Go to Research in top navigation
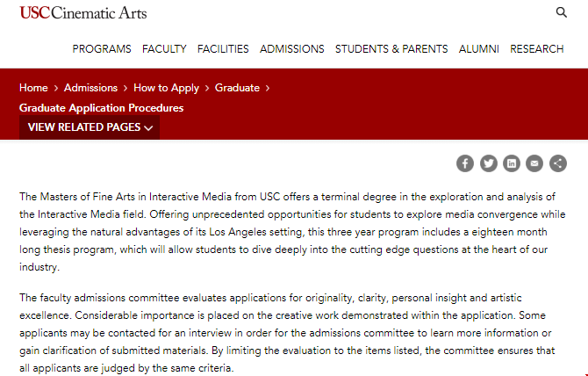 coord(536,49)
